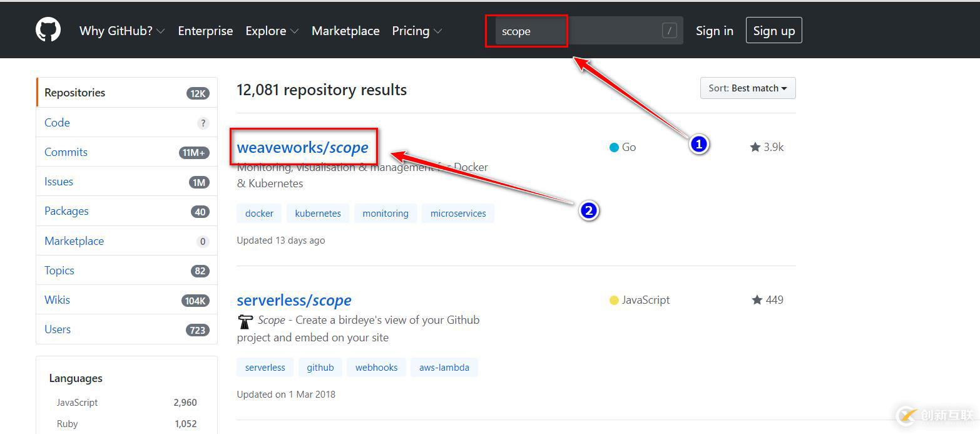Click the microservices topic tag
The height and width of the screenshot is (434, 980).
458,214
